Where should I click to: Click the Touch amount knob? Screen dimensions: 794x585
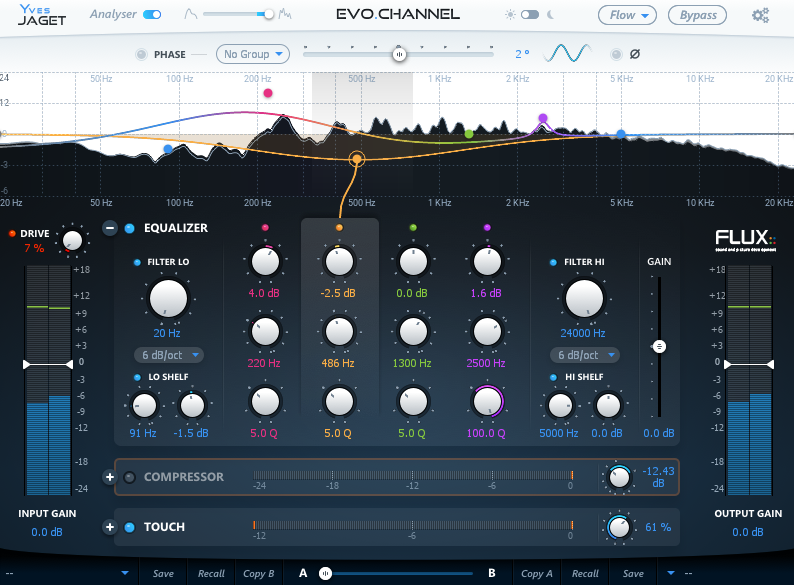tap(619, 527)
